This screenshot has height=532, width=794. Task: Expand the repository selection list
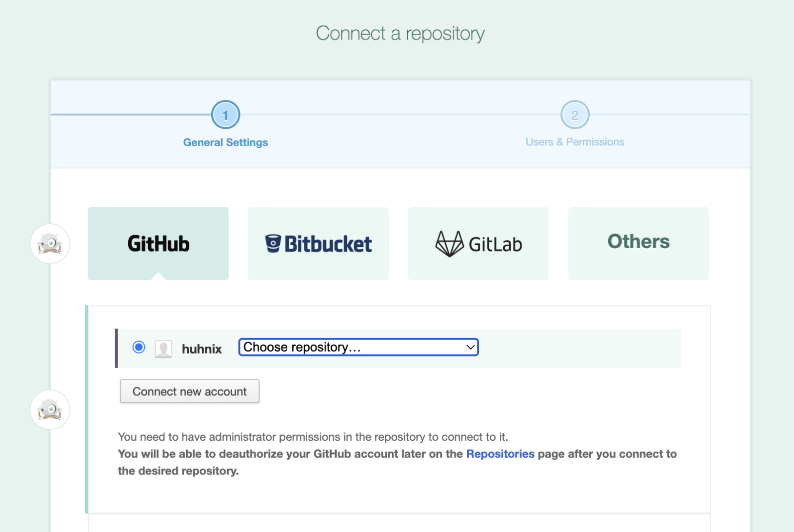pyautogui.click(x=358, y=347)
